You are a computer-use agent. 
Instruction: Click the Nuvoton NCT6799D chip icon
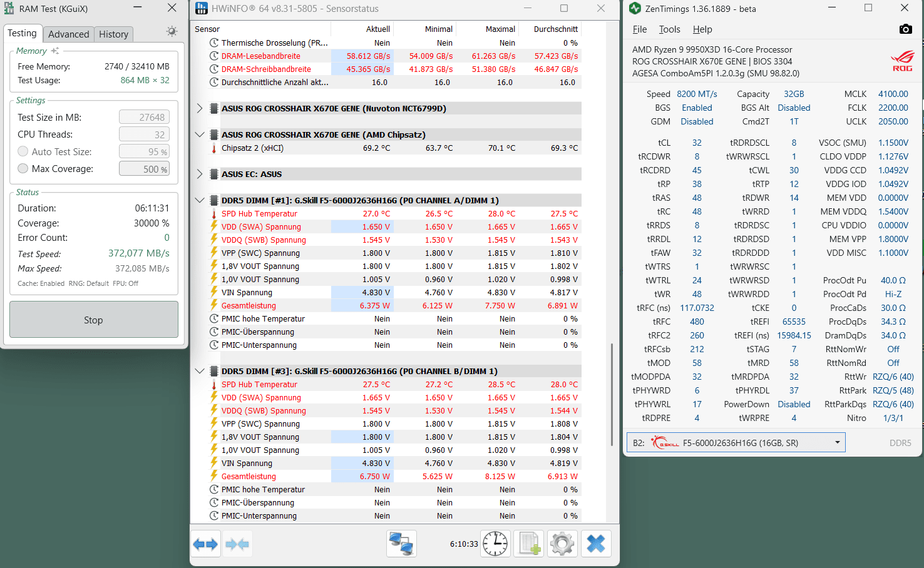[x=213, y=108]
